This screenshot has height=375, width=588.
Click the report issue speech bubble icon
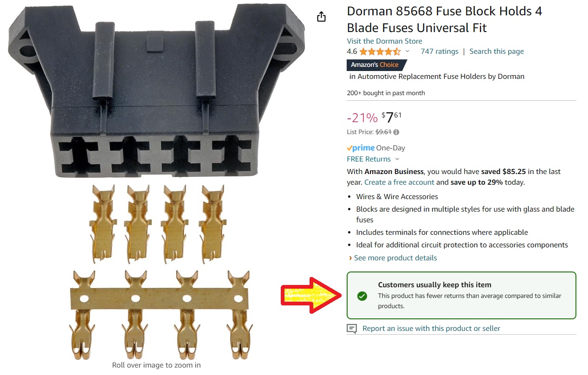(x=352, y=329)
